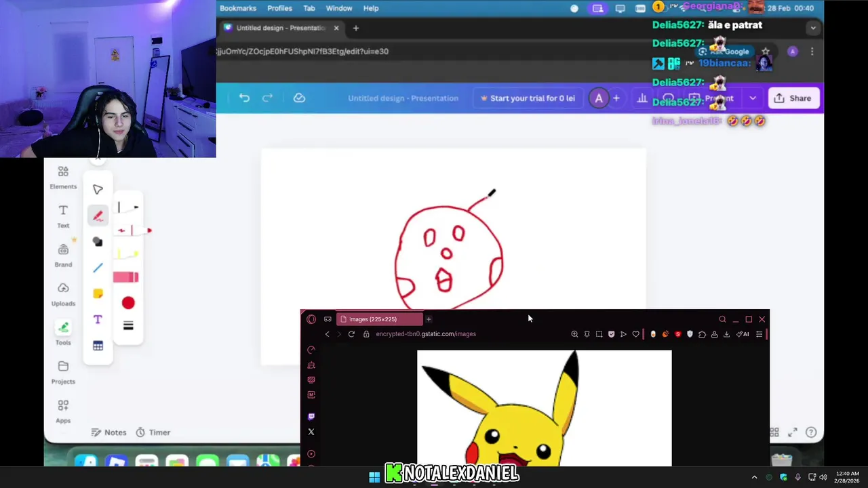This screenshot has height=488, width=868.
Task: Redo the Canva action
Action: click(267, 98)
